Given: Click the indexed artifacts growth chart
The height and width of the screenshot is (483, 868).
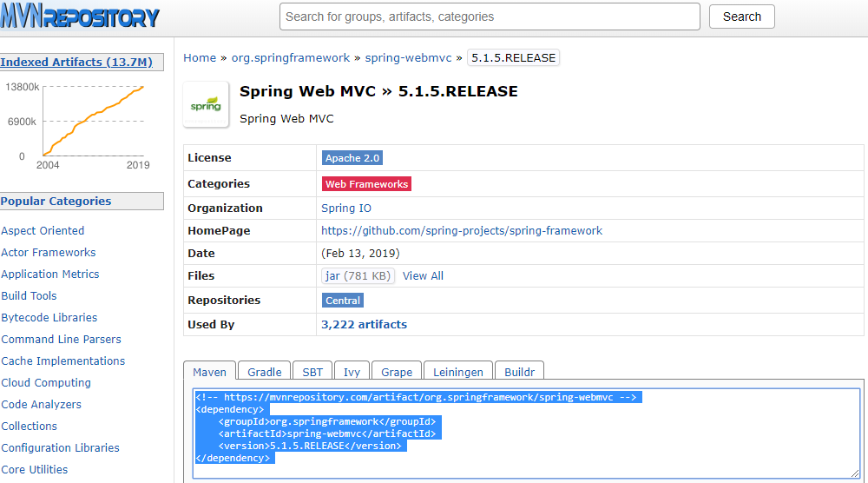Looking at the screenshot, I should (77, 124).
